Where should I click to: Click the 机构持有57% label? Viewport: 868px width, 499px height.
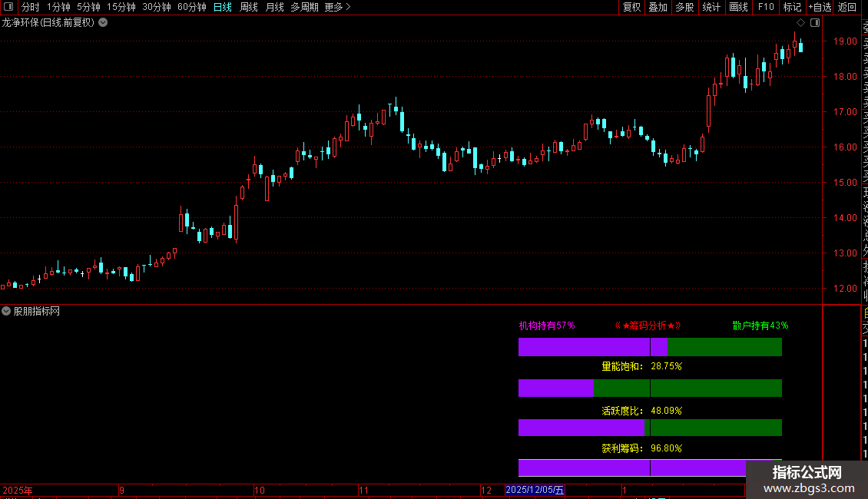(x=546, y=326)
